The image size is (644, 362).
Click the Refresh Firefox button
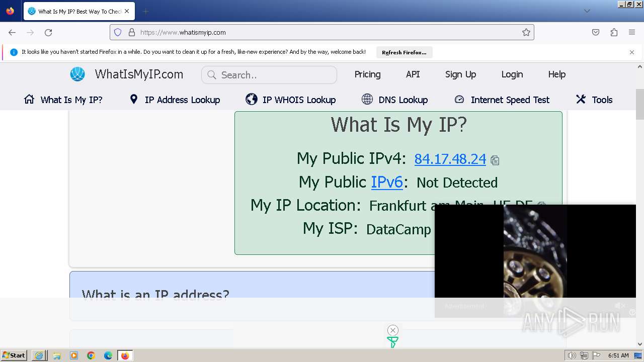click(x=404, y=52)
